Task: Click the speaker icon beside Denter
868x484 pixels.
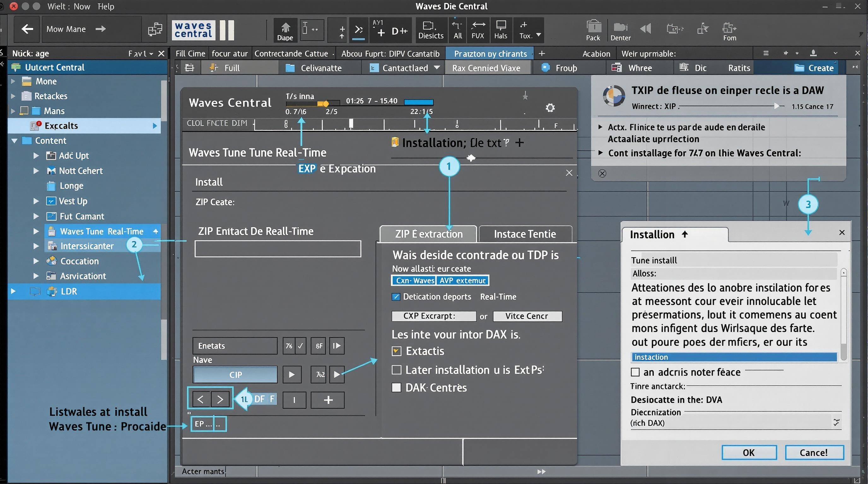Action: point(646,29)
